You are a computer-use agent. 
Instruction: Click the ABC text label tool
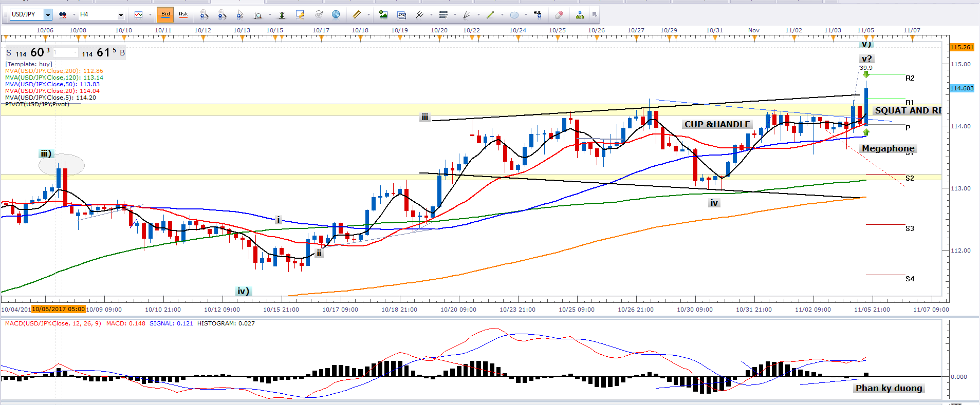(x=538, y=14)
